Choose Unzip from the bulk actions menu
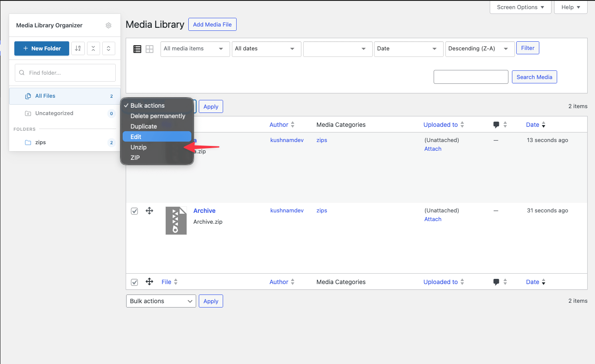The height and width of the screenshot is (364, 595). click(138, 147)
